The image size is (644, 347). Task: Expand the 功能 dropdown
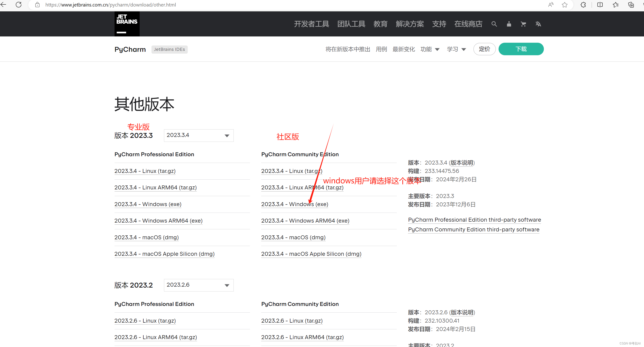point(430,49)
